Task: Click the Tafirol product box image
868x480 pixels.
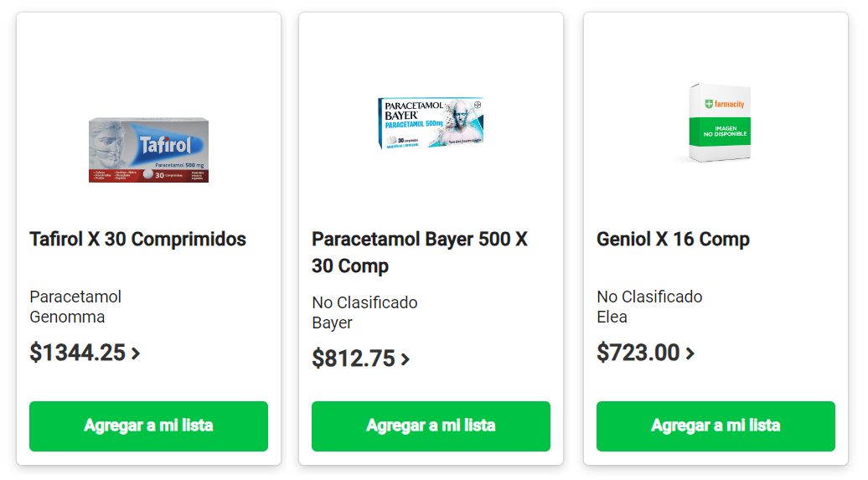Action: click(x=148, y=151)
